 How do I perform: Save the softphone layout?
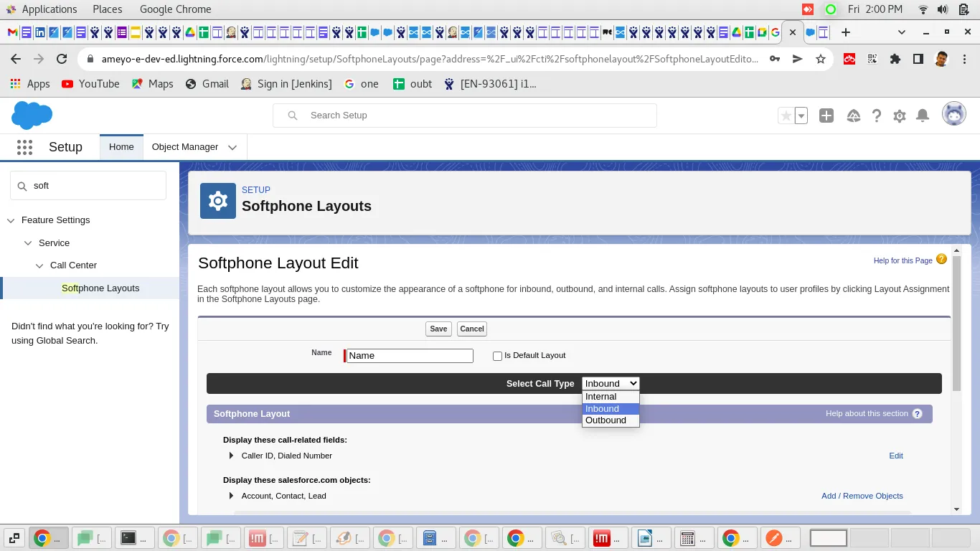[x=438, y=329]
